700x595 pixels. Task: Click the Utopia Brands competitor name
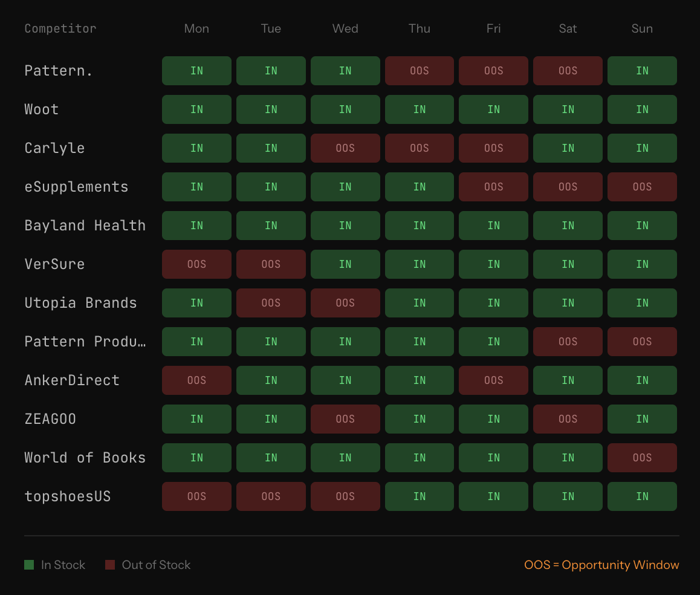pyautogui.click(x=80, y=303)
